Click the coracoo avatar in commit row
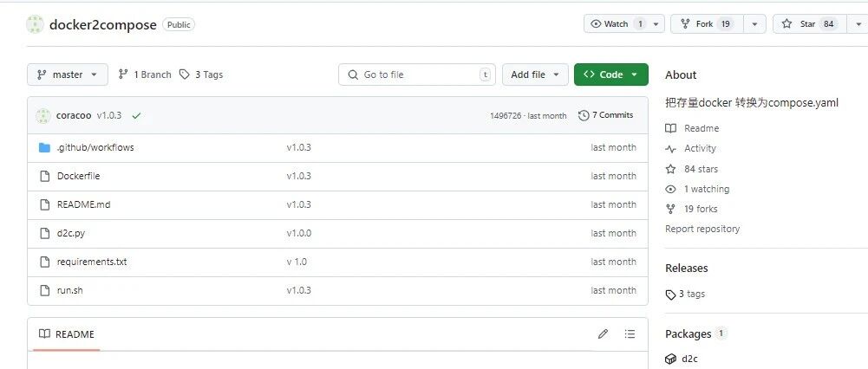 pyautogui.click(x=43, y=115)
